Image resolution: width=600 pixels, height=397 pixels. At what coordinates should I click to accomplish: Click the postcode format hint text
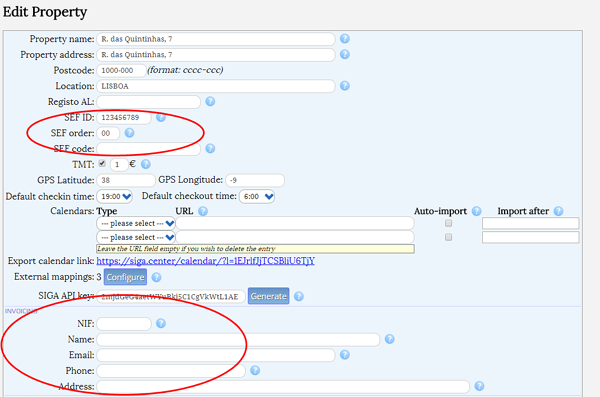click(185, 70)
